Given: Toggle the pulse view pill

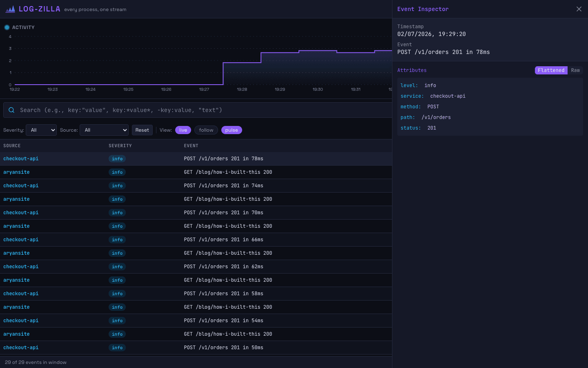Looking at the screenshot, I should point(232,130).
